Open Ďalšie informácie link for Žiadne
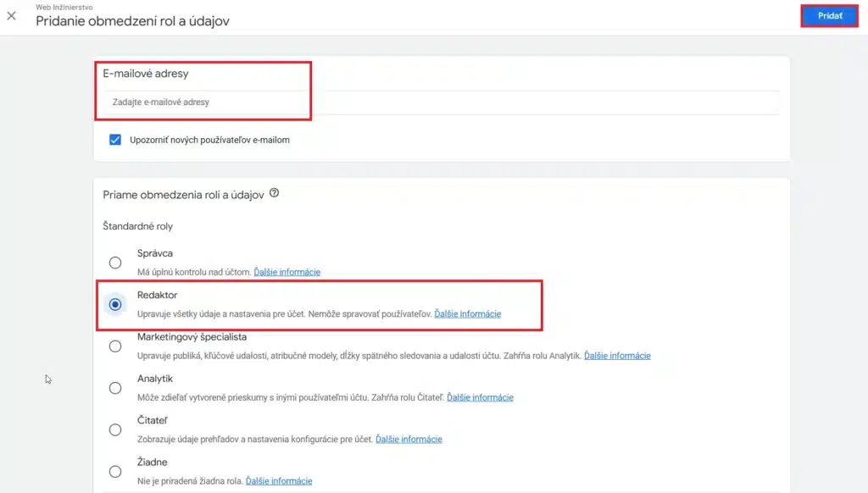This screenshot has width=868, height=493. [x=279, y=480]
